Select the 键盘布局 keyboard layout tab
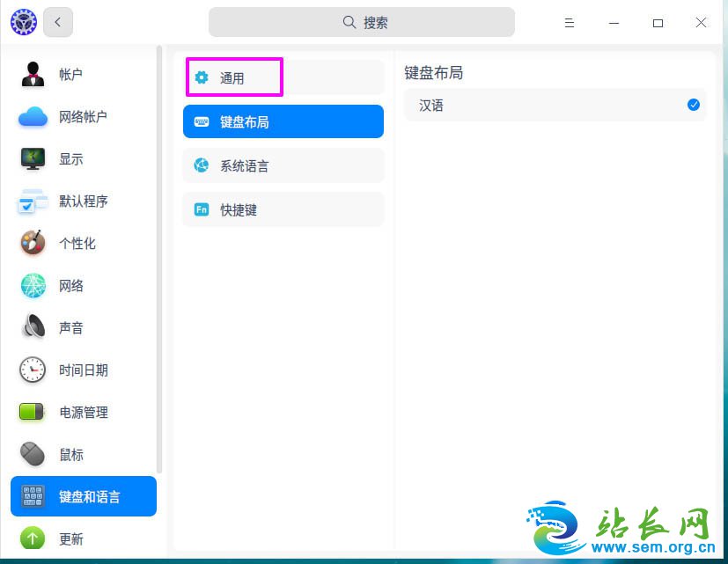 click(283, 122)
